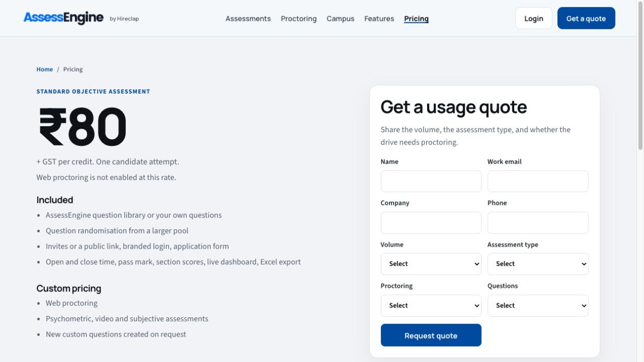Screen dimensions: 644x362
Task: Click 'Psychometric, video and subjective assessments' item
Action: click(x=127, y=319)
